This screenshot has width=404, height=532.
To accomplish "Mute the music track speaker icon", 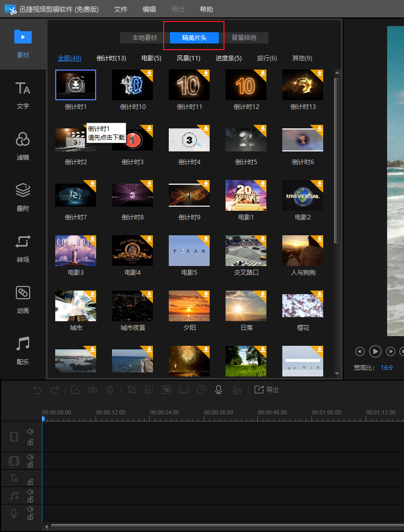I will point(30,492).
